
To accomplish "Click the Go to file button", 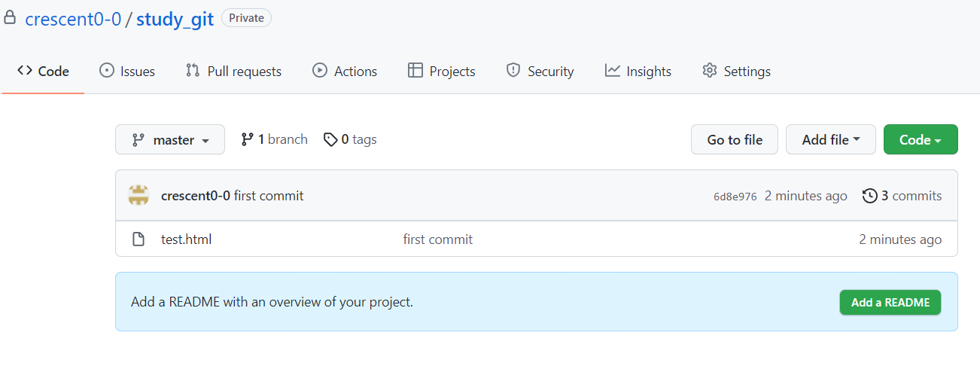I will pyautogui.click(x=735, y=139).
